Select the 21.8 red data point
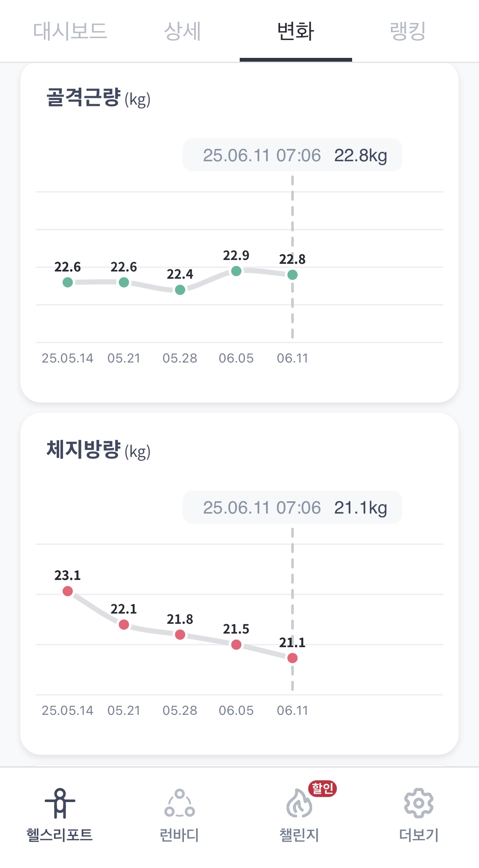 tap(180, 634)
